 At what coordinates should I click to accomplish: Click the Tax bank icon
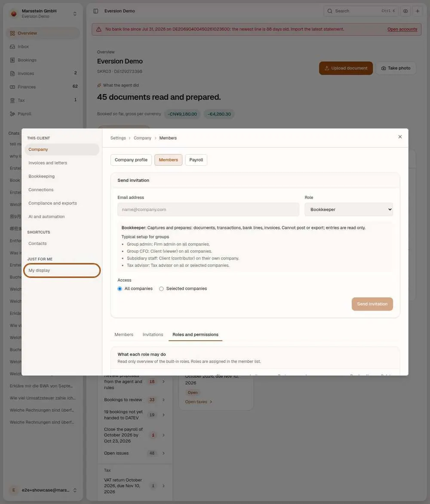pos(12,101)
